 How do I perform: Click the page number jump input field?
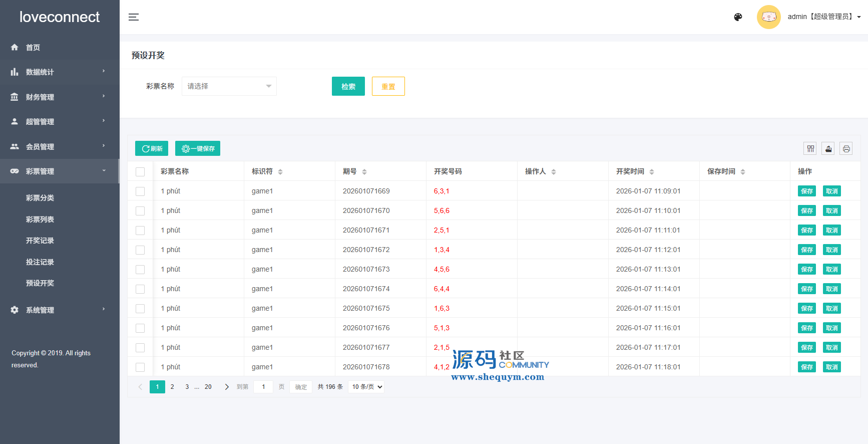(263, 387)
